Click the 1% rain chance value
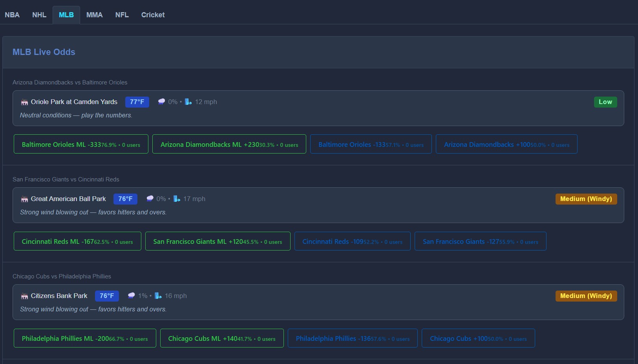 point(143,296)
